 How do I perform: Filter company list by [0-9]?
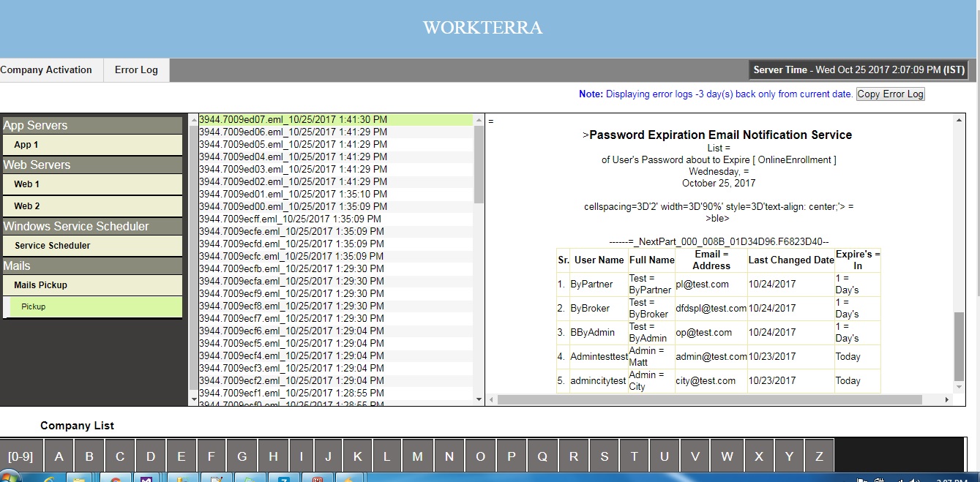[20, 456]
